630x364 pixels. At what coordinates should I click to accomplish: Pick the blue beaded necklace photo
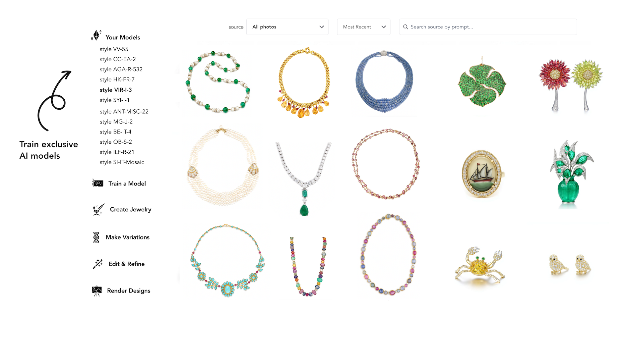(x=384, y=81)
